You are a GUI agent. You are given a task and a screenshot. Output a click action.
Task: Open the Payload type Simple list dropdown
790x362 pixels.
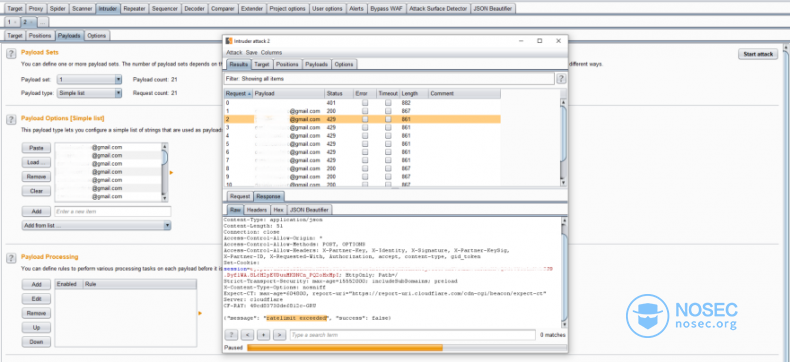pyautogui.click(x=89, y=93)
